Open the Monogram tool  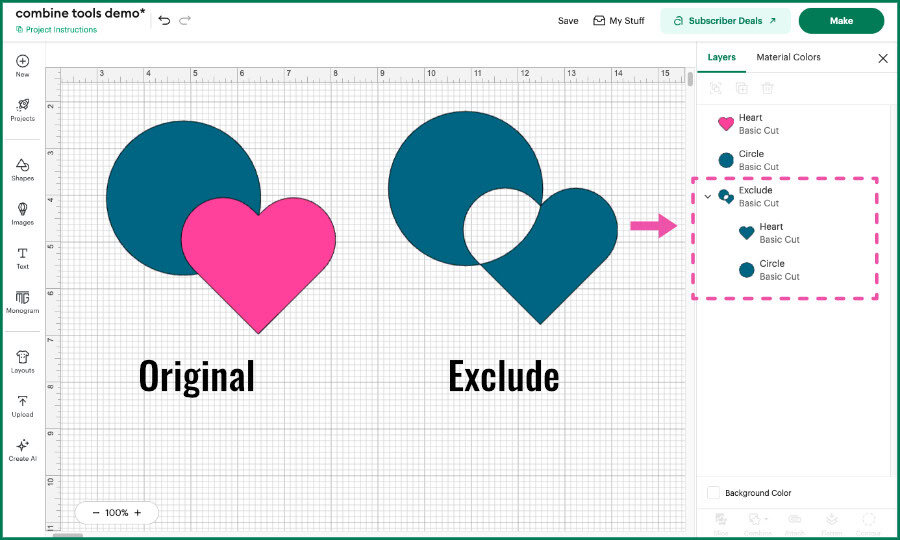tap(22, 302)
